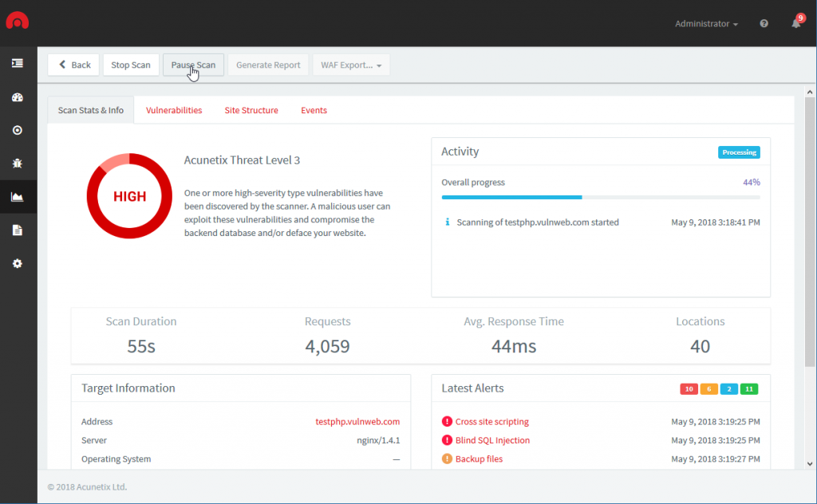Click the Acunetix logo

(x=18, y=21)
